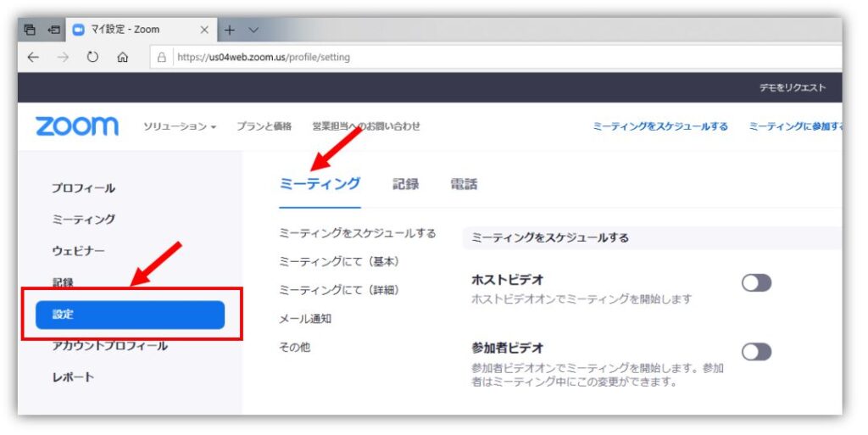Click ミーティングに参加する in the header
Viewport: 868px width, 435px height.
[x=796, y=126]
